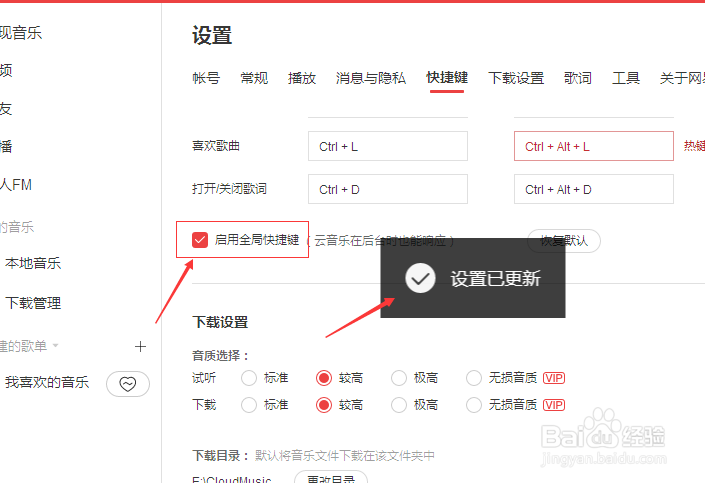Select 下载 极高 quality radio
The width and height of the screenshot is (705, 483).
399,405
